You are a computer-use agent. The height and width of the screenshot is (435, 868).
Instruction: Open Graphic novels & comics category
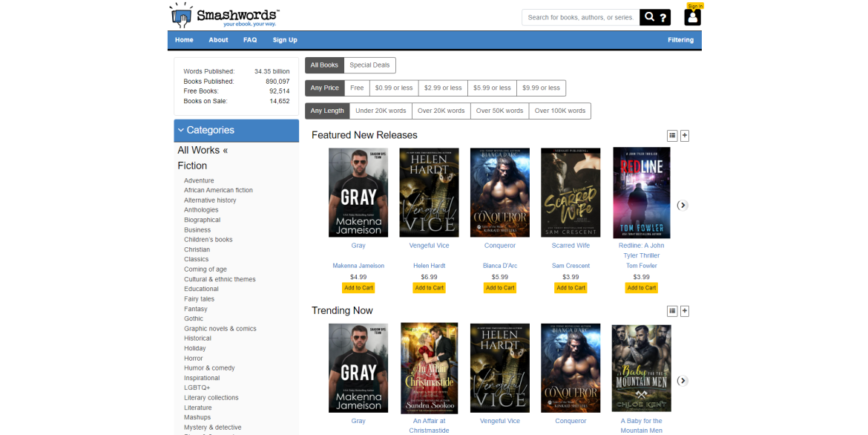pyautogui.click(x=220, y=329)
